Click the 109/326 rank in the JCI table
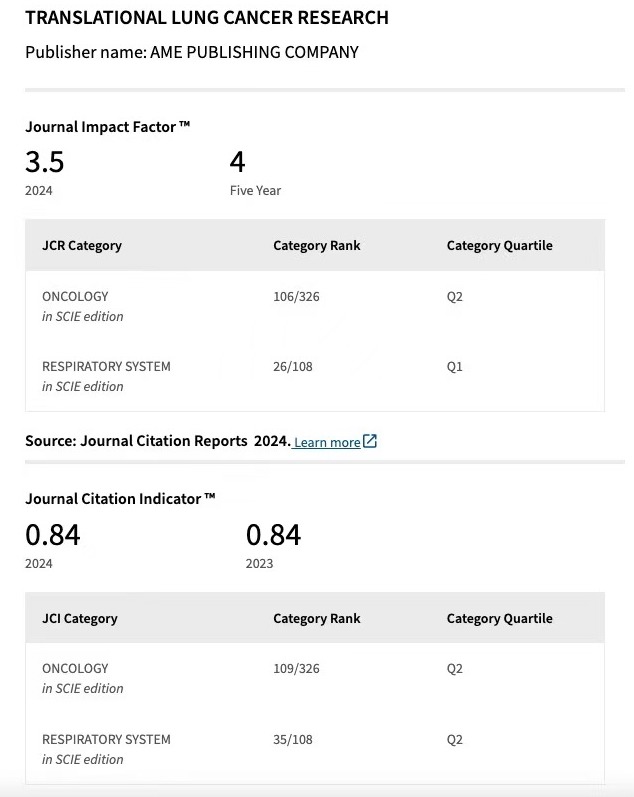The height and width of the screenshot is (797, 634). (x=296, y=668)
